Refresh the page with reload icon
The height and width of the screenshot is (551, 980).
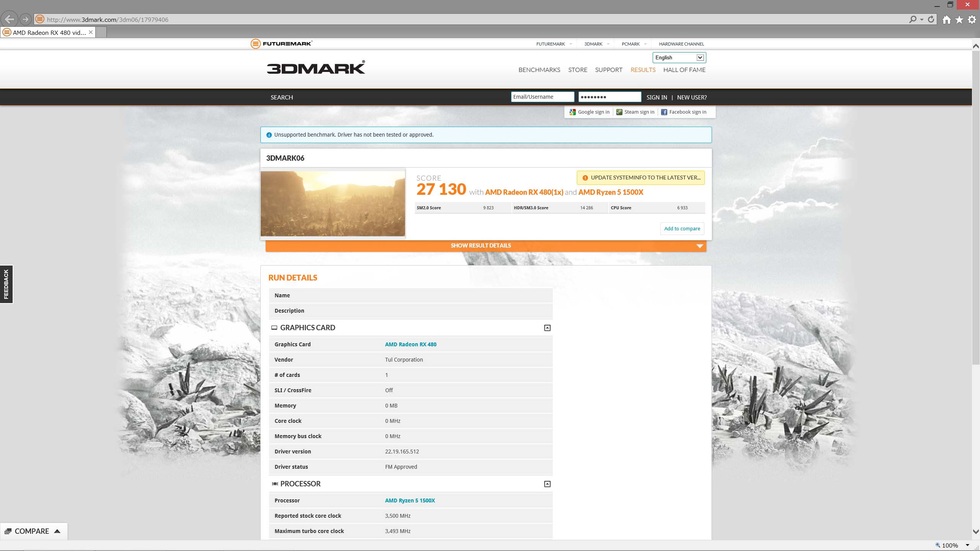[931, 19]
